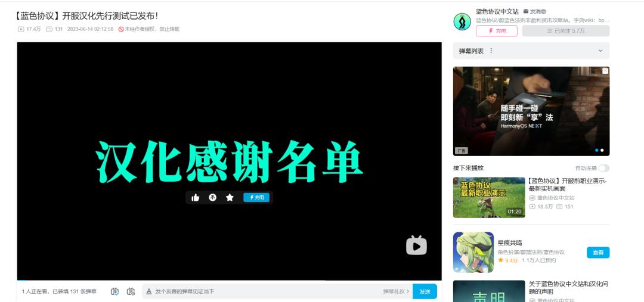
Task: Click the coin icon in video overlay
Action: click(213, 198)
